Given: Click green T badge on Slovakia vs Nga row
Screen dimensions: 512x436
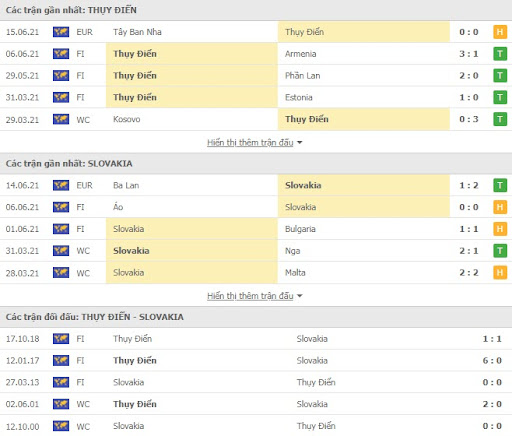Looking at the screenshot, I should pos(500,251).
